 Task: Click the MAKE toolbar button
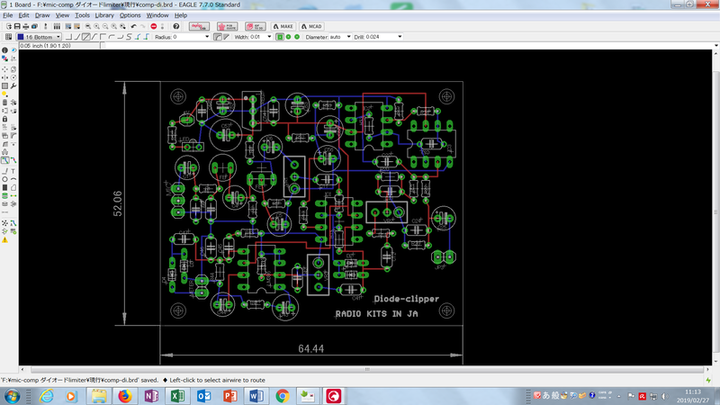tap(284, 26)
